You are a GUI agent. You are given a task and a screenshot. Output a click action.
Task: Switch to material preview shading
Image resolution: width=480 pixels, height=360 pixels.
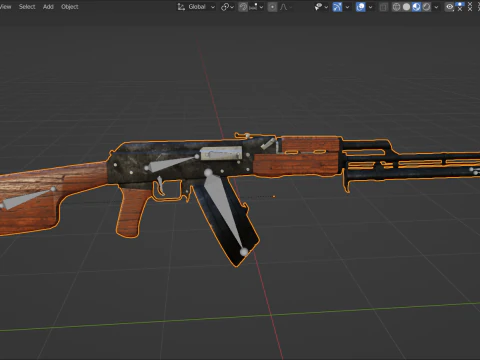[x=416, y=7]
